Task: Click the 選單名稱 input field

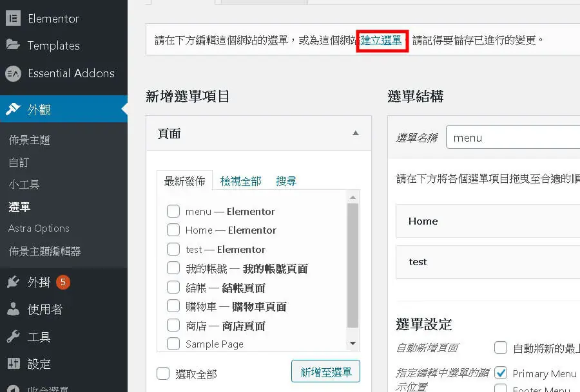Action: pos(513,137)
